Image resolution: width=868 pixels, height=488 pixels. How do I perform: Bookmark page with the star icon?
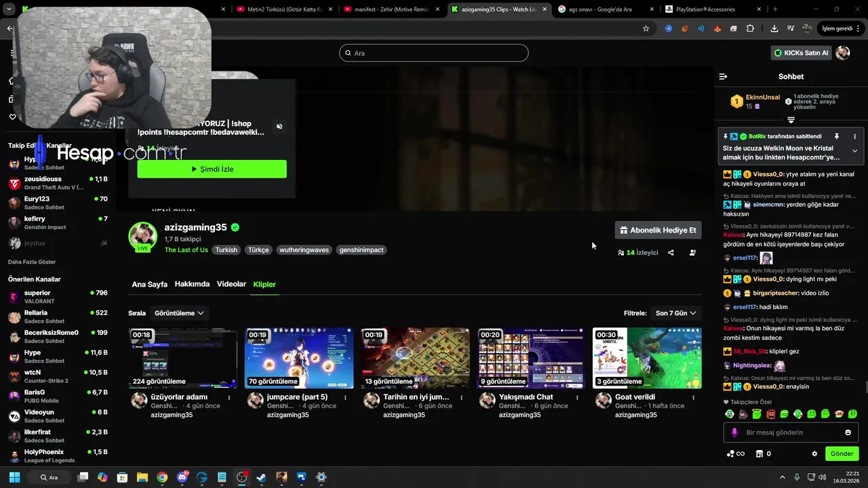click(x=646, y=28)
